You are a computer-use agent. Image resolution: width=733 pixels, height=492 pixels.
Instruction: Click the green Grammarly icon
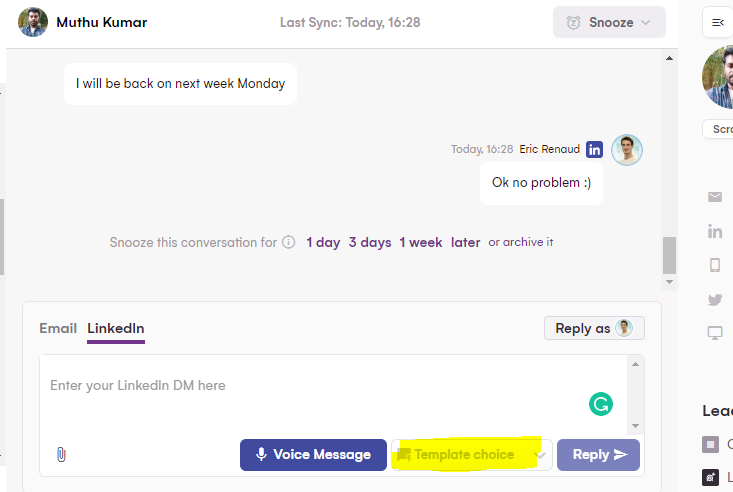coord(600,404)
